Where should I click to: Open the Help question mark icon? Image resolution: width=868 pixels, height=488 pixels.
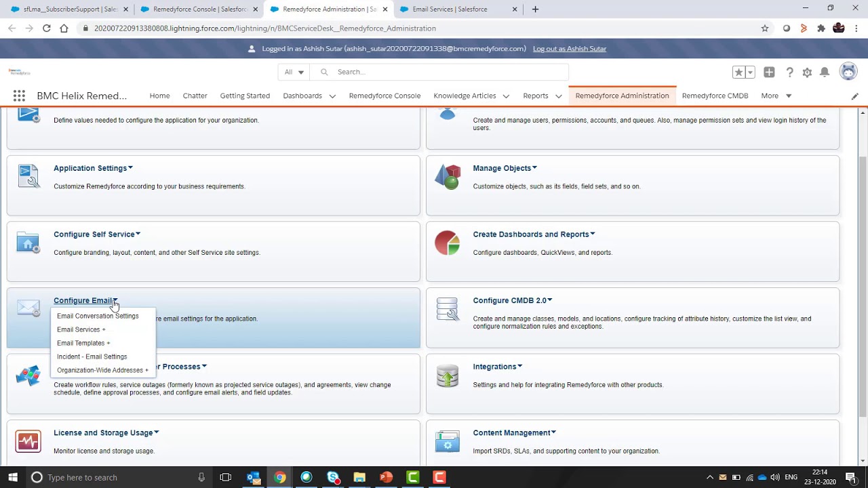point(789,72)
